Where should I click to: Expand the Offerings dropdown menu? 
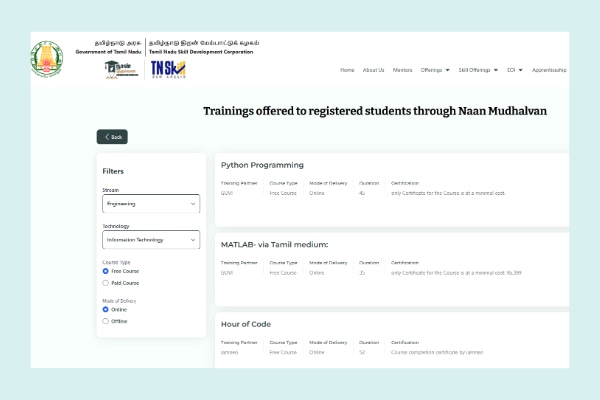coord(435,70)
